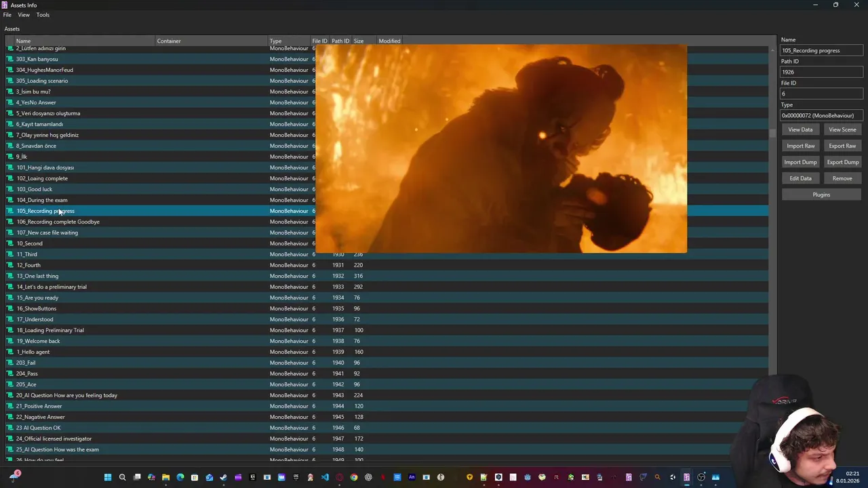The width and height of the screenshot is (868, 488).
Task: Open the View menu
Action: pyautogui.click(x=24, y=15)
